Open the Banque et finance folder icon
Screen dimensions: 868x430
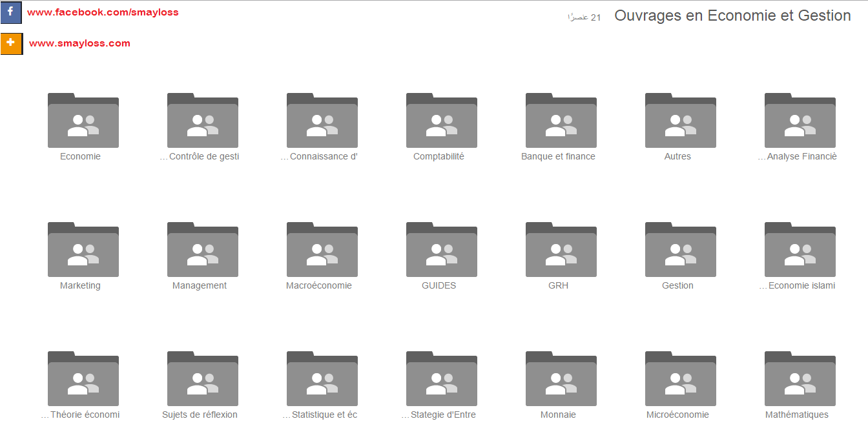[561, 120]
